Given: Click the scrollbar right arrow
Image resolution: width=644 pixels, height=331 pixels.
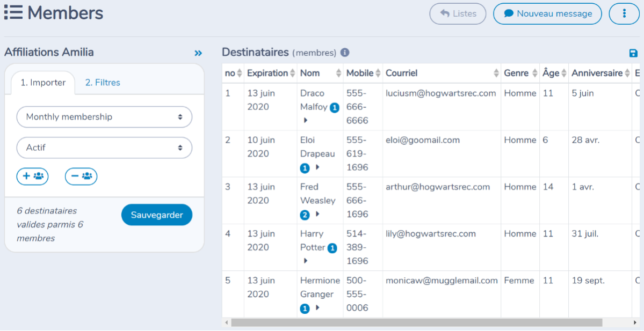Looking at the screenshot, I should 635,323.
